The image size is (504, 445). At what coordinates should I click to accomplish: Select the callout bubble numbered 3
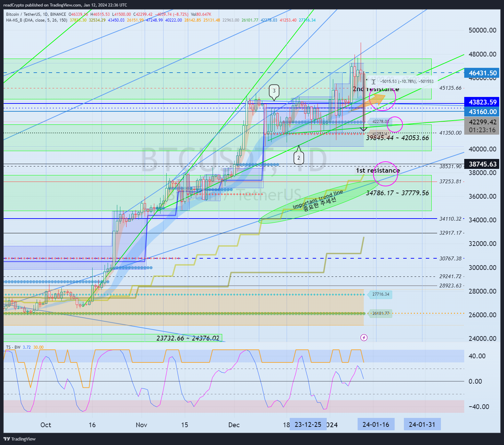274,92
